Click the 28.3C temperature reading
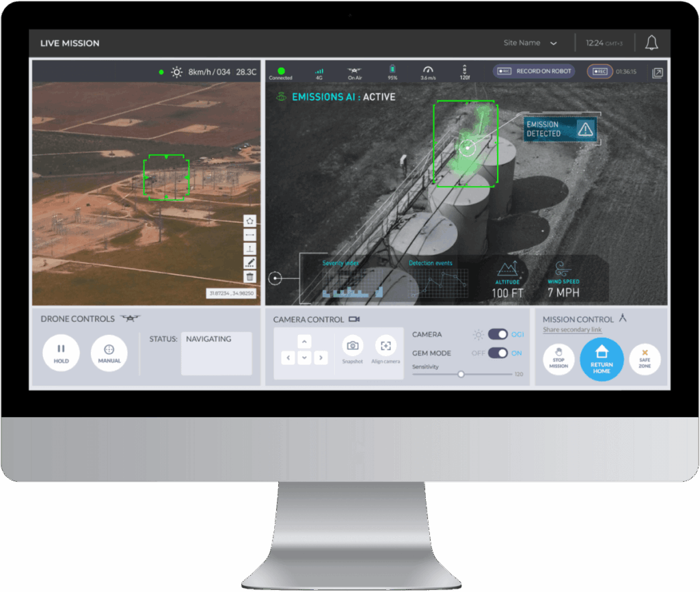 point(246,72)
